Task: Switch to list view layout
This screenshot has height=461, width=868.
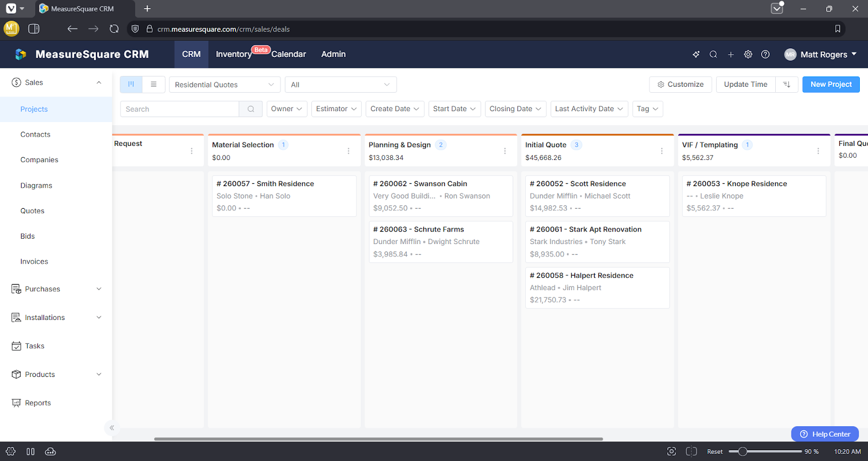Action: click(x=154, y=85)
